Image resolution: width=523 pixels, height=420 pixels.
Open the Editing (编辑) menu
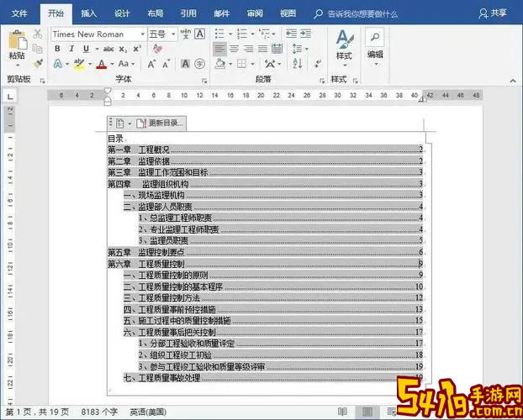pyautogui.click(x=375, y=47)
